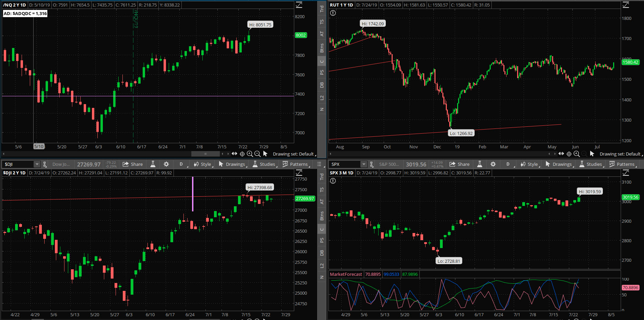The width and height of the screenshot is (644, 320).
Task: Activate crosshair tool under /NQ chart
Action: [x=242, y=154]
